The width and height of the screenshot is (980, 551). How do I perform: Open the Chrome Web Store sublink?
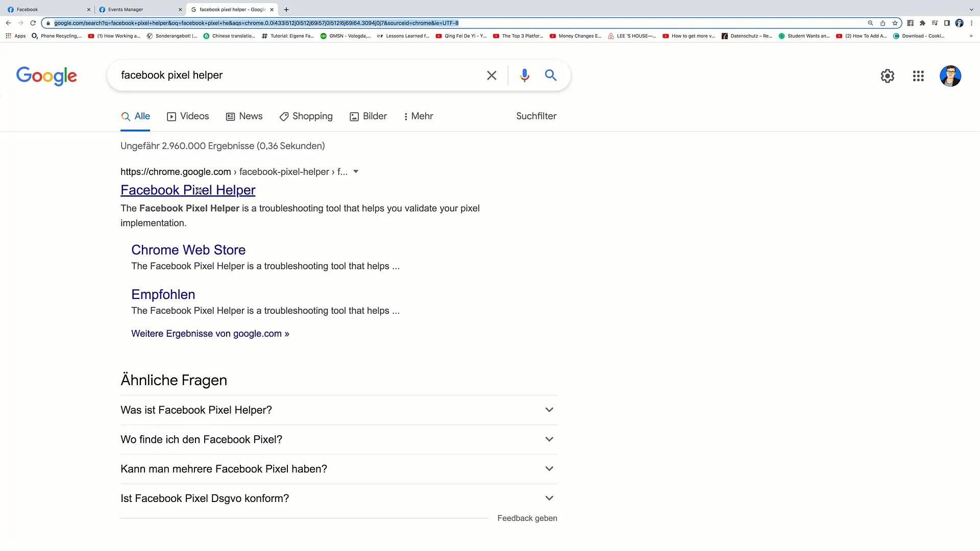(x=188, y=250)
